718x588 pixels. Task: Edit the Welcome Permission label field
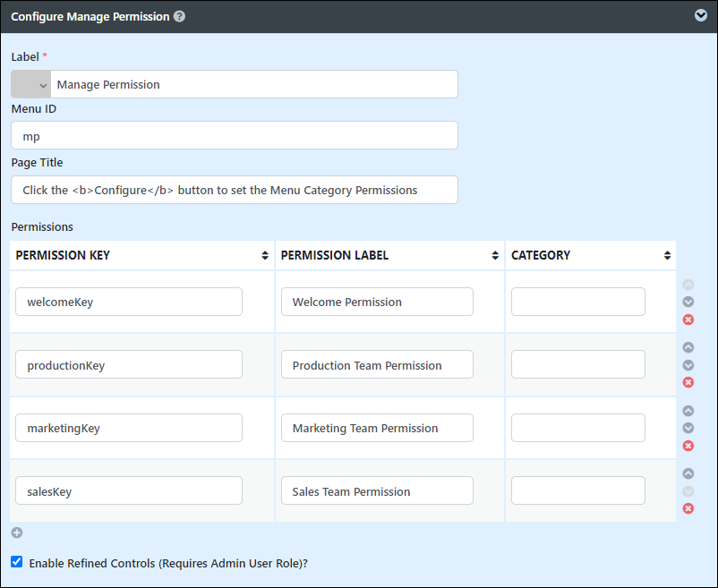point(377,302)
